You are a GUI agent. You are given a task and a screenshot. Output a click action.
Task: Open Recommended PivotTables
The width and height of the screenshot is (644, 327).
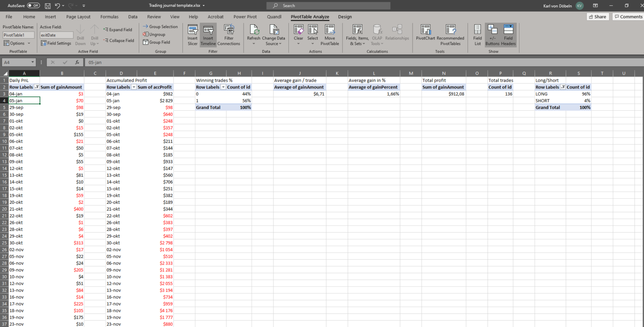click(450, 35)
